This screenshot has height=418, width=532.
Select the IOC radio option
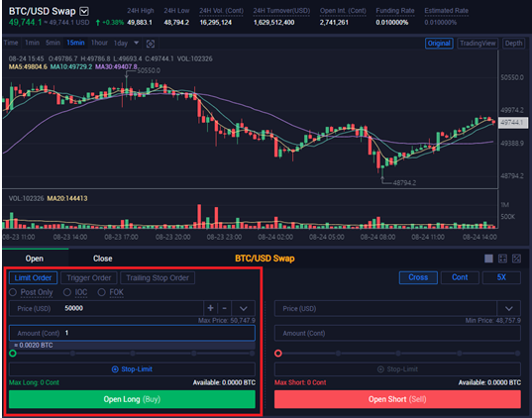coord(67,292)
